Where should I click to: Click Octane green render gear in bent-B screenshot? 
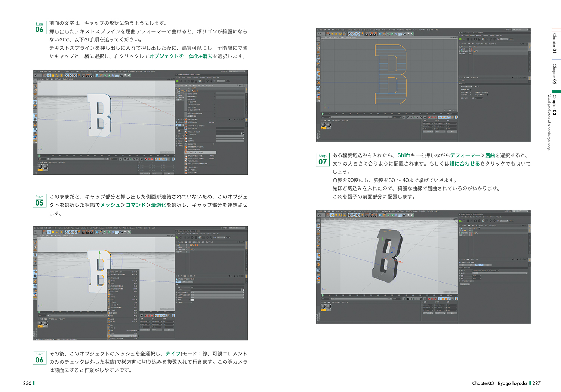[x=460, y=220]
